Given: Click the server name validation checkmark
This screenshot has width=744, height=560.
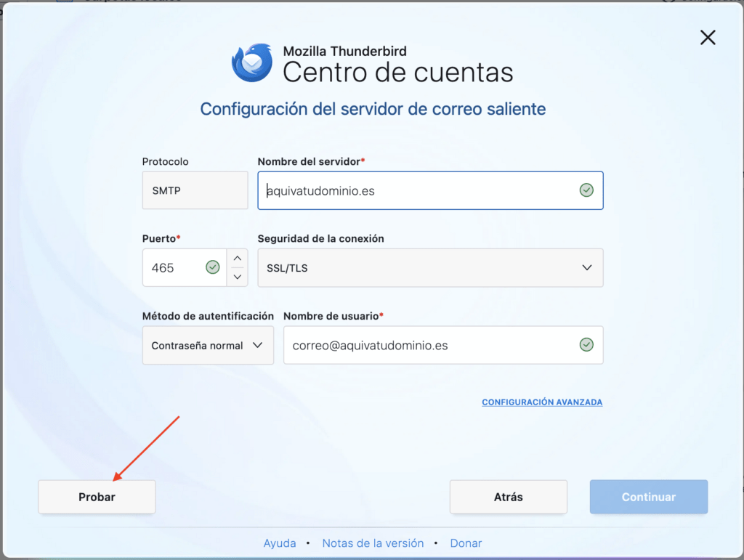Looking at the screenshot, I should point(586,190).
